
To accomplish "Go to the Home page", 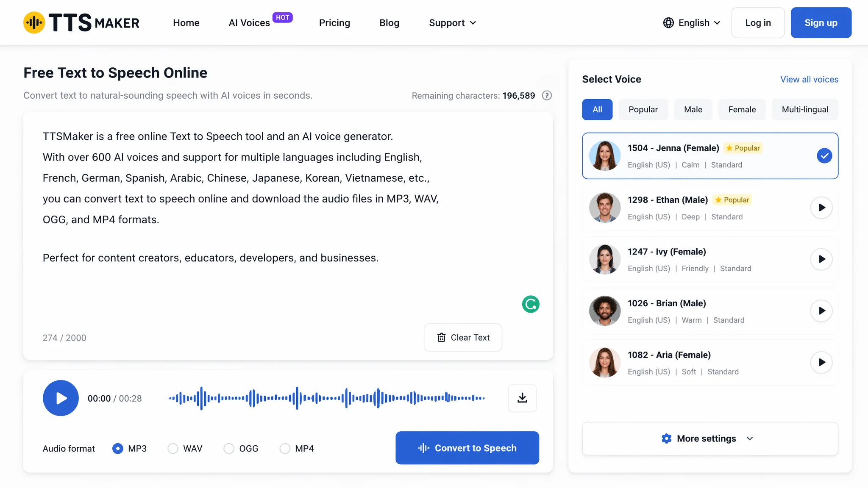I will pyautogui.click(x=186, y=23).
